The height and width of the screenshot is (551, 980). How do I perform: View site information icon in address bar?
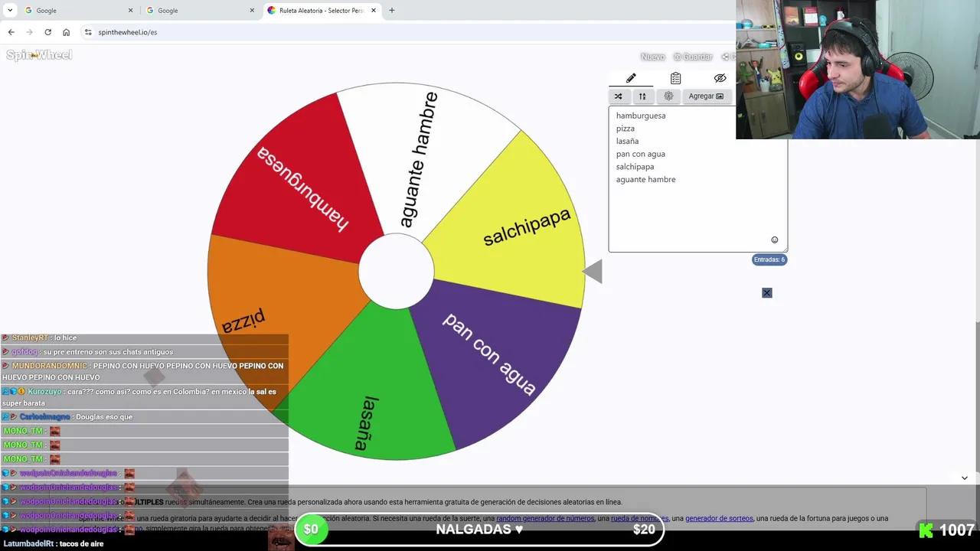click(88, 32)
